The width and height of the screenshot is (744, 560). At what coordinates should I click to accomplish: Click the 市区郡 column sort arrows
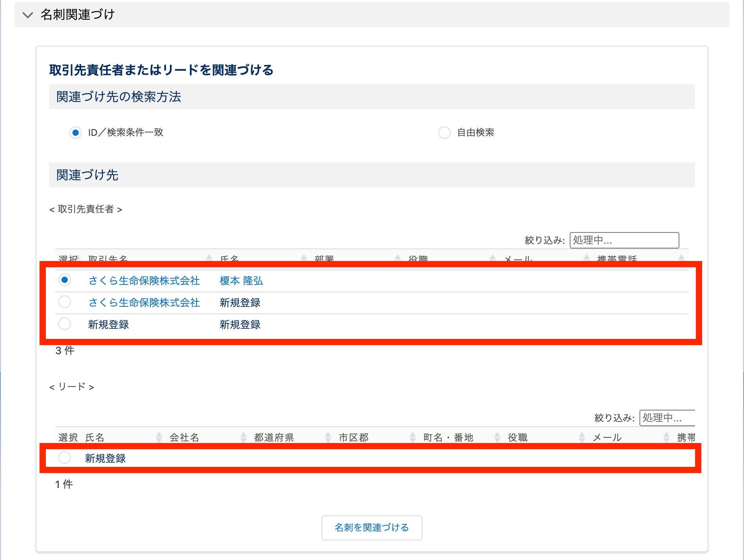(413, 437)
